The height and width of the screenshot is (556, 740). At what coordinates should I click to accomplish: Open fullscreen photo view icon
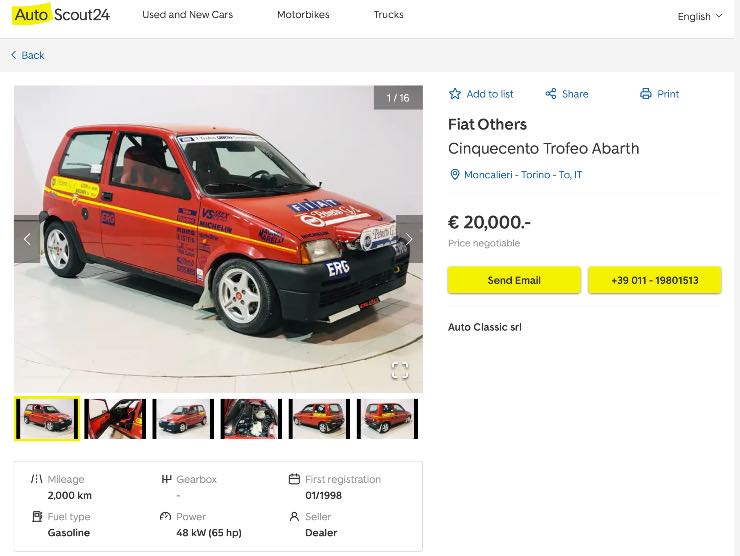pos(400,371)
